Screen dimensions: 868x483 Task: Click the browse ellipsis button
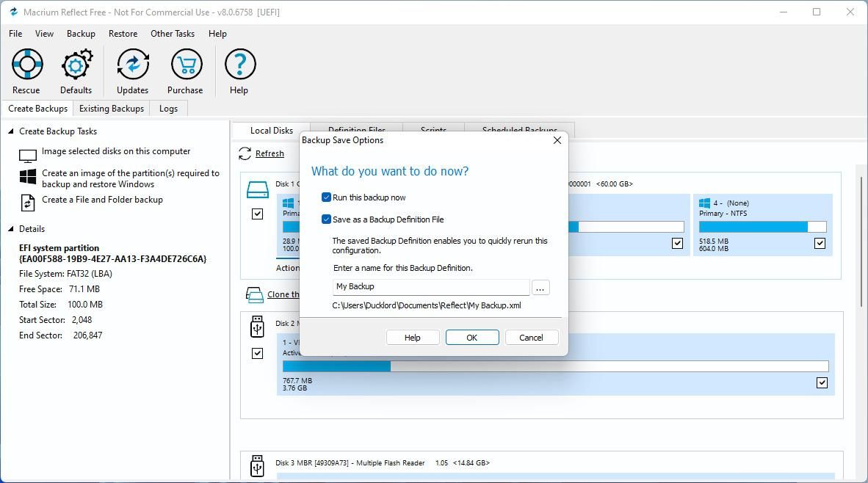540,288
